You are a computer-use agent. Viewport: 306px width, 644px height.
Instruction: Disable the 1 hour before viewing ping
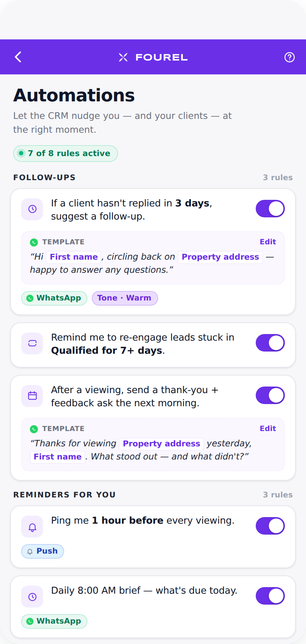click(270, 526)
